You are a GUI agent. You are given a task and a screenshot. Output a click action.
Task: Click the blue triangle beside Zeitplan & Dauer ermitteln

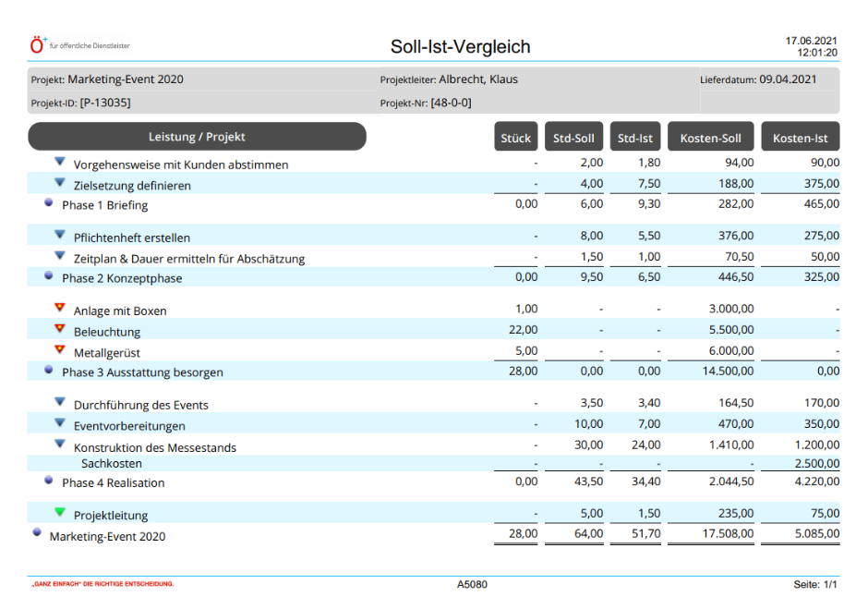pos(60,255)
